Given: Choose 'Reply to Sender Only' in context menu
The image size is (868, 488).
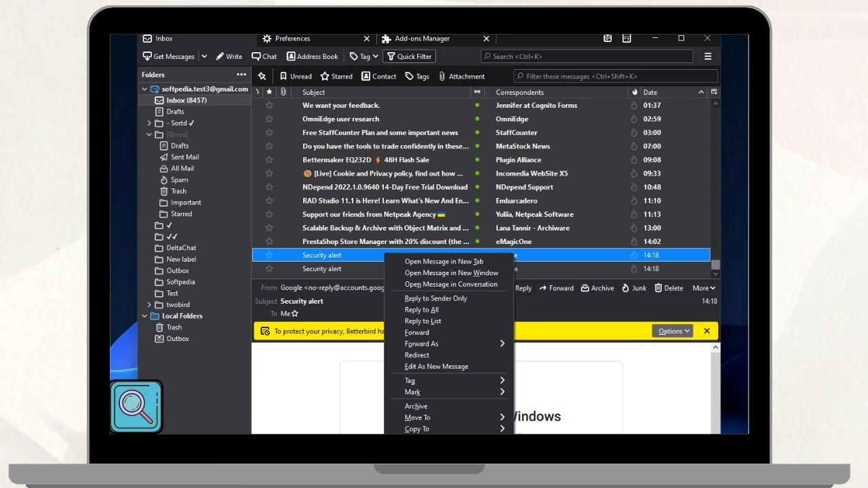Looking at the screenshot, I should (435, 298).
